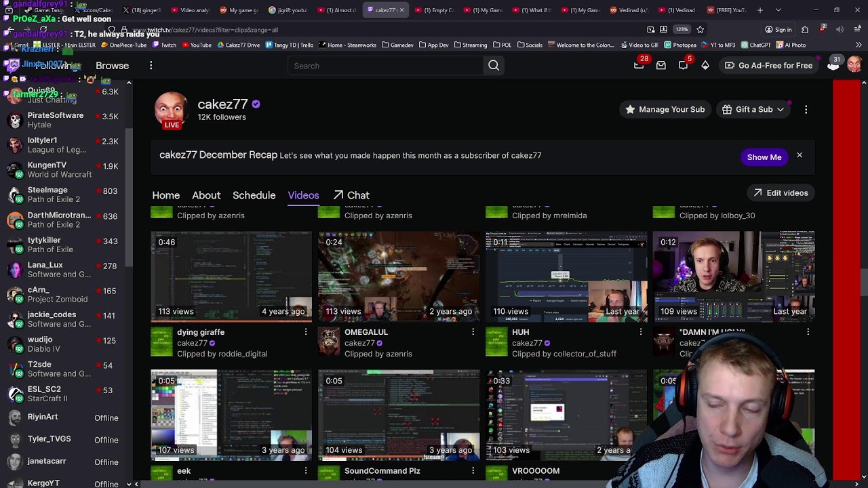Screen dimensions: 868x488
Task: Click the search magnifier button
Action: click(x=494, y=66)
